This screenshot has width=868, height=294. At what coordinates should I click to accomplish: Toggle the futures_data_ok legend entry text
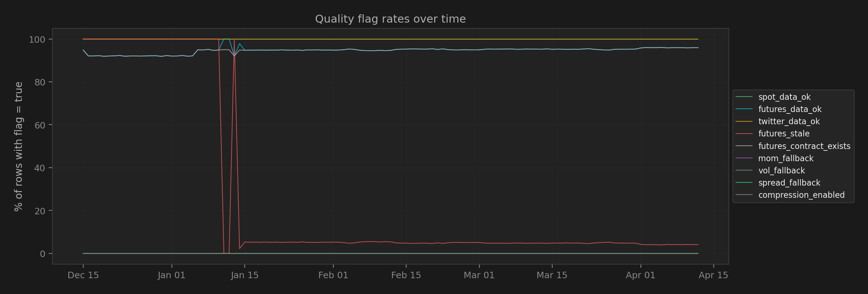click(x=789, y=109)
